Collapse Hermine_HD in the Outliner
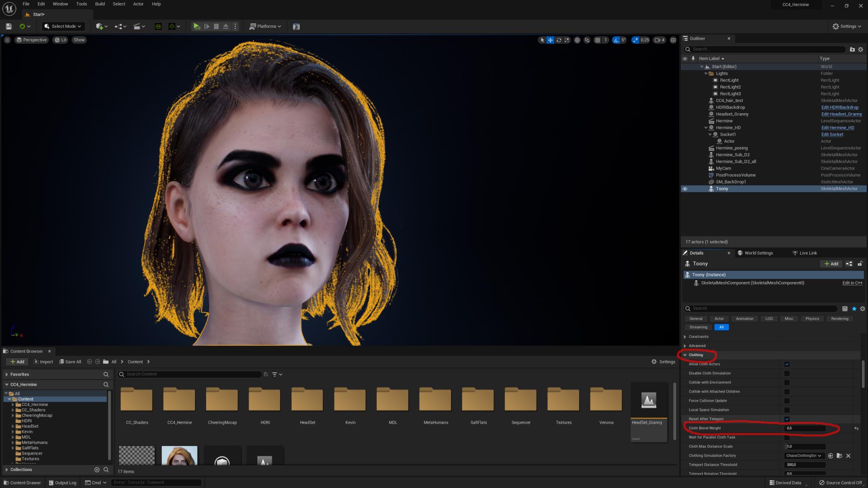Image resolution: width=868 pixels, height=488 pixels. (x=706, y=128)
